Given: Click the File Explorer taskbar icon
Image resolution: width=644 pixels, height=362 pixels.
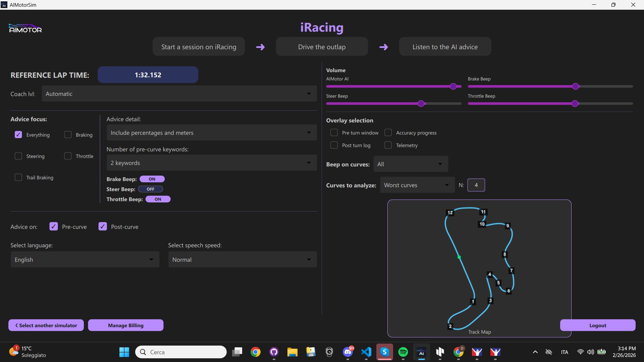Looking at the screenshot, I should 292,352.
